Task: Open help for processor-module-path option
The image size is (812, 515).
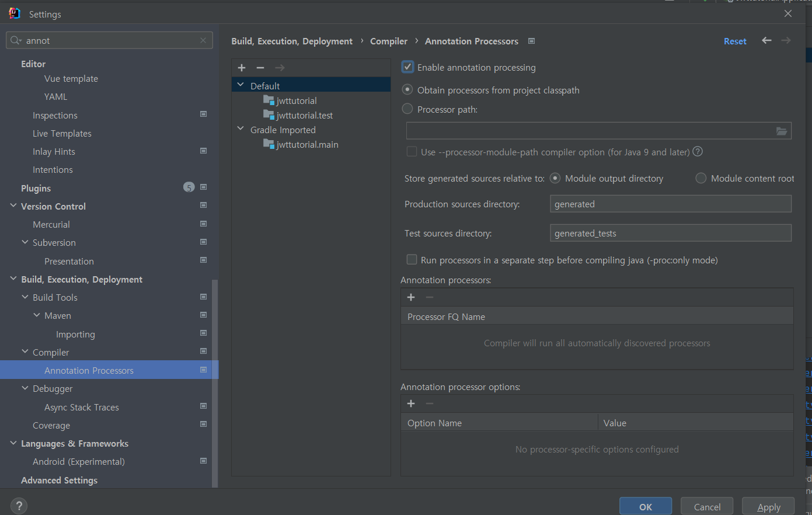Action: [698, 152]
